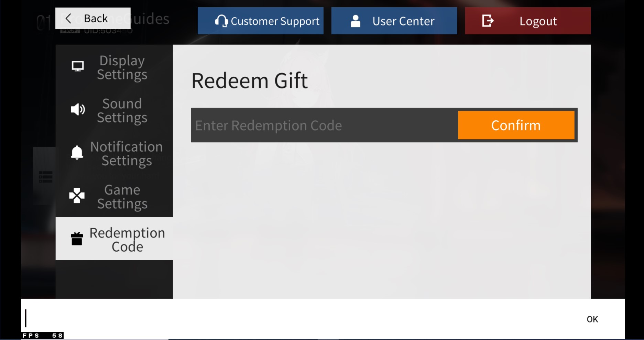The height and width of the screenshot is (340, 644).
Task: Click the speaker icon for Sound Settings
Action: 78,110
